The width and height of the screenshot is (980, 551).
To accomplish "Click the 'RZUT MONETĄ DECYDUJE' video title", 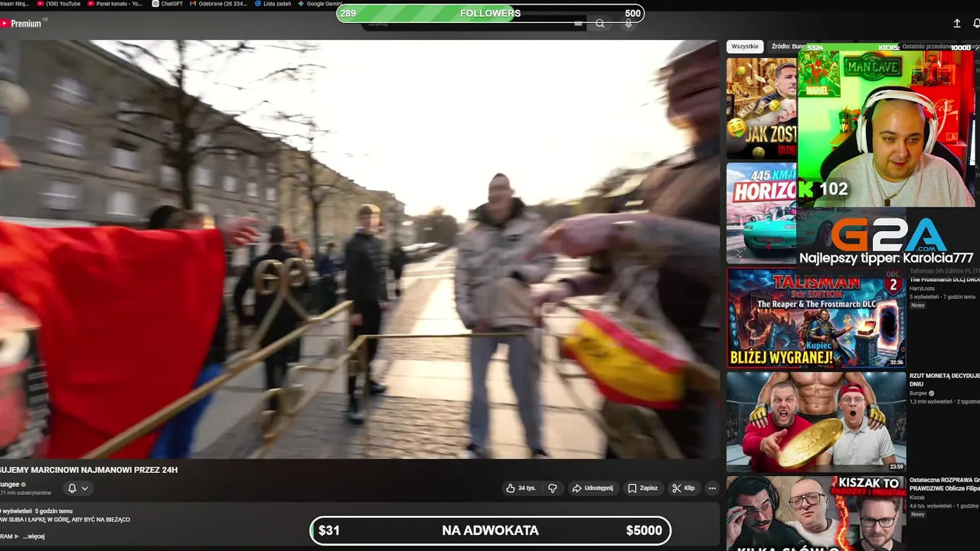I will [x=945, y=380].
